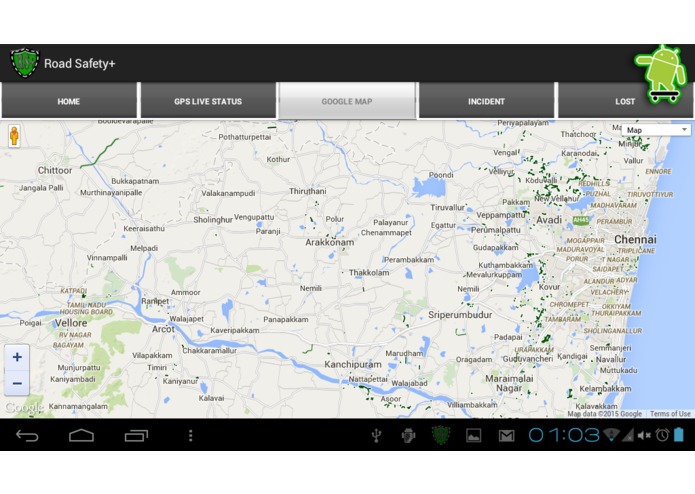Open the Map type dropdown
The image size is (695, 494).
[x=656, y=130]
